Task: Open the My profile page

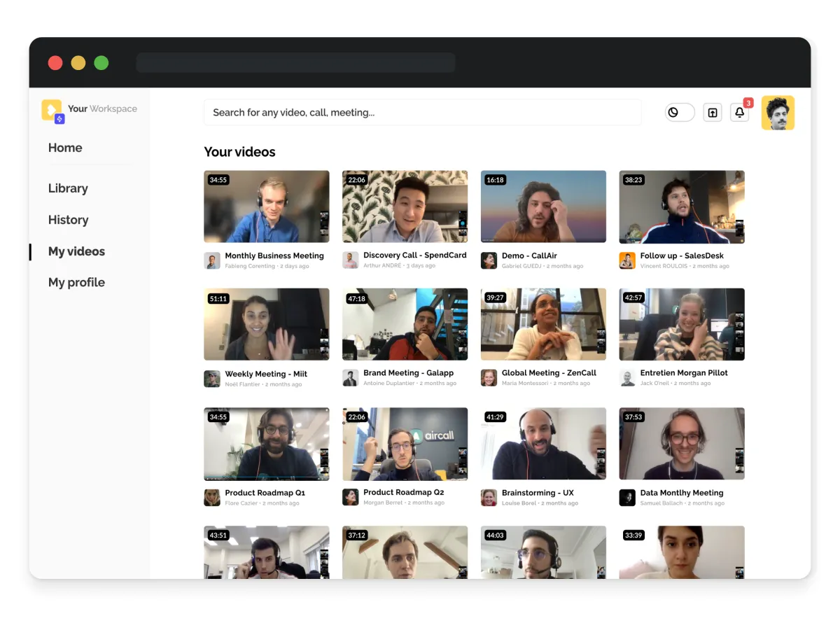Action: pos(76,282)
